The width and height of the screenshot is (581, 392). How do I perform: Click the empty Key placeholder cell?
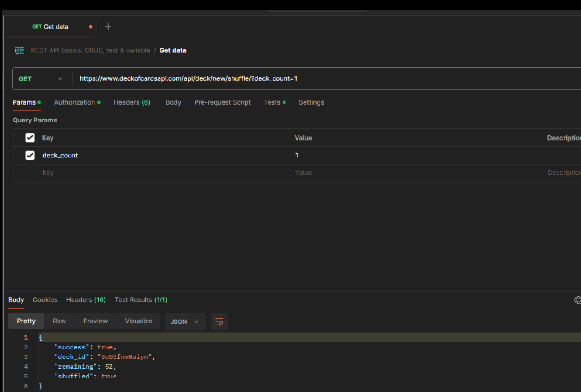pyautogui.click(x=163, y=173)
